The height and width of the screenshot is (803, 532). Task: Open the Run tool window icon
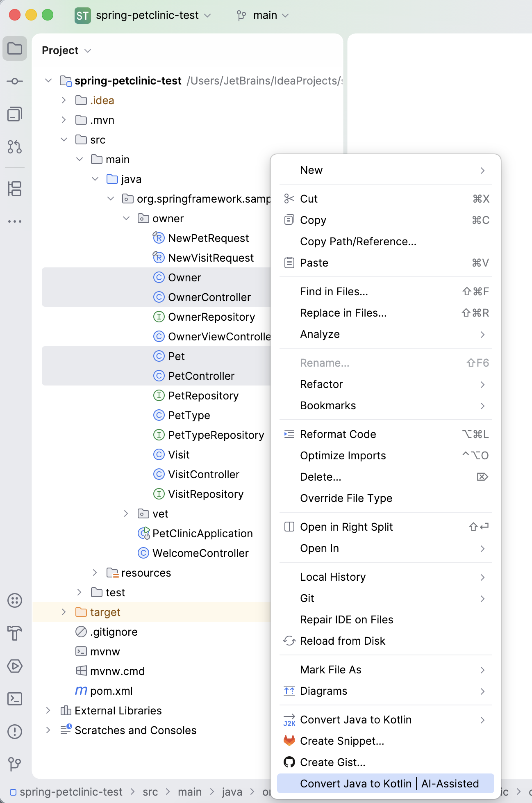click(x=15, y=666)
